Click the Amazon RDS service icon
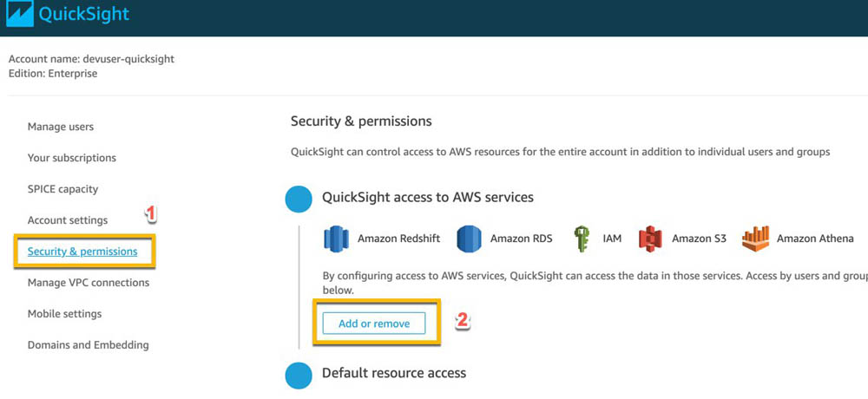The height and width of the screenshot is (399, 868). point(469,239)
